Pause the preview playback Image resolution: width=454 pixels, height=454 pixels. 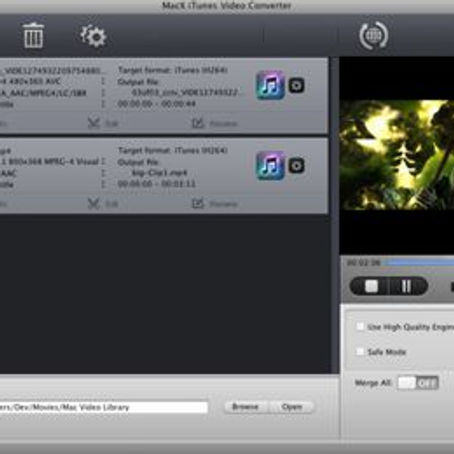[406, 286]
